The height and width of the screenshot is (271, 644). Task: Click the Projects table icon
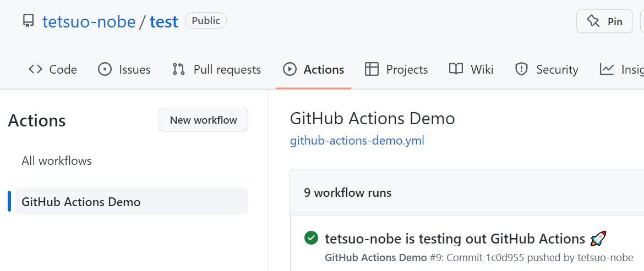point(372,69)
